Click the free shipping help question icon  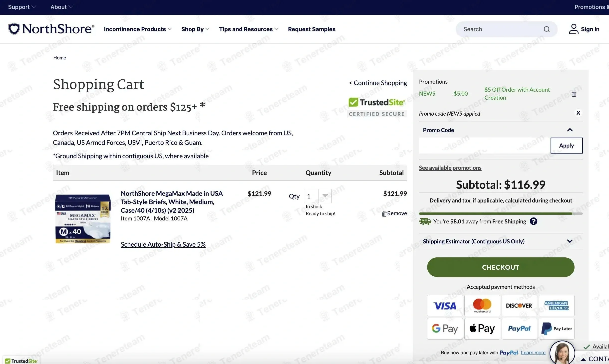point(533,221)
